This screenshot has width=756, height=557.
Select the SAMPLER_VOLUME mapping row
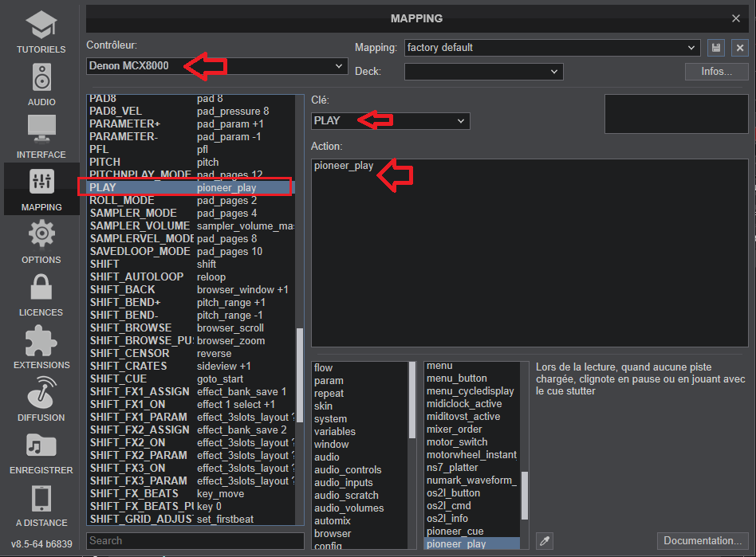[x=191, y=226]
